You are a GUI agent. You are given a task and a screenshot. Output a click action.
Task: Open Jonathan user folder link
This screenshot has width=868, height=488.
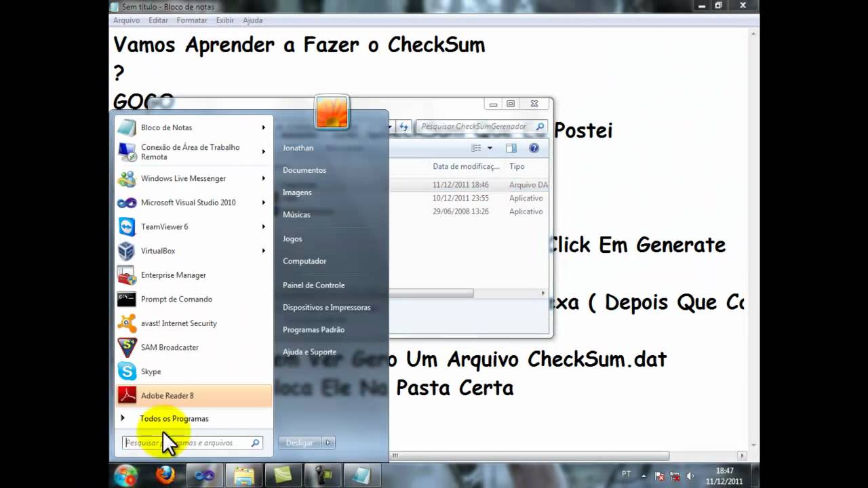[x=298, y=148]
